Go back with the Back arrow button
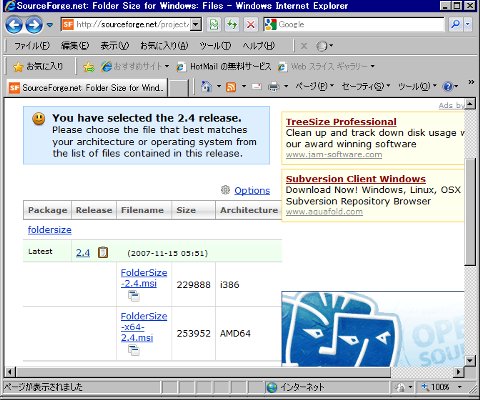 pos(14,25)
